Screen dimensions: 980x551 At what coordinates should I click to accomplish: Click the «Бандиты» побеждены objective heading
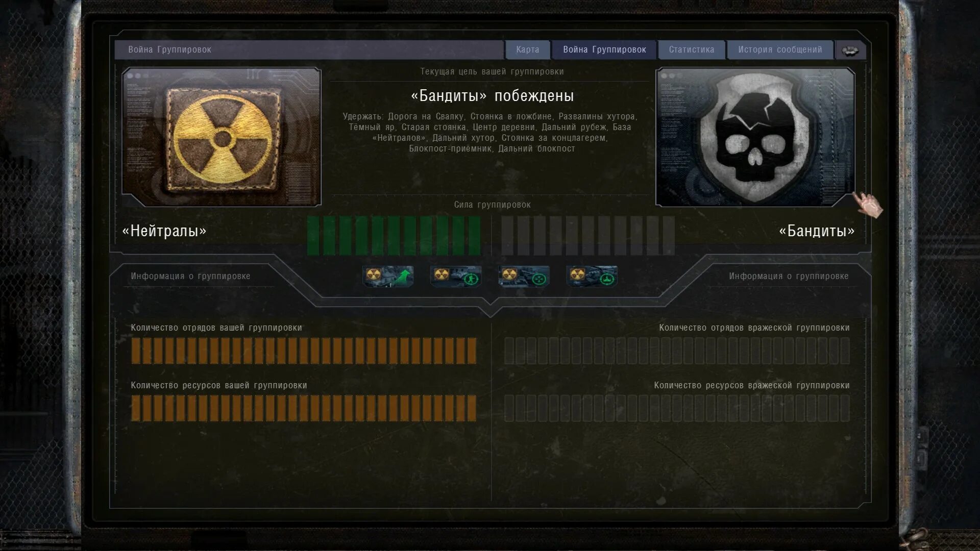click(x=492, y=96)
